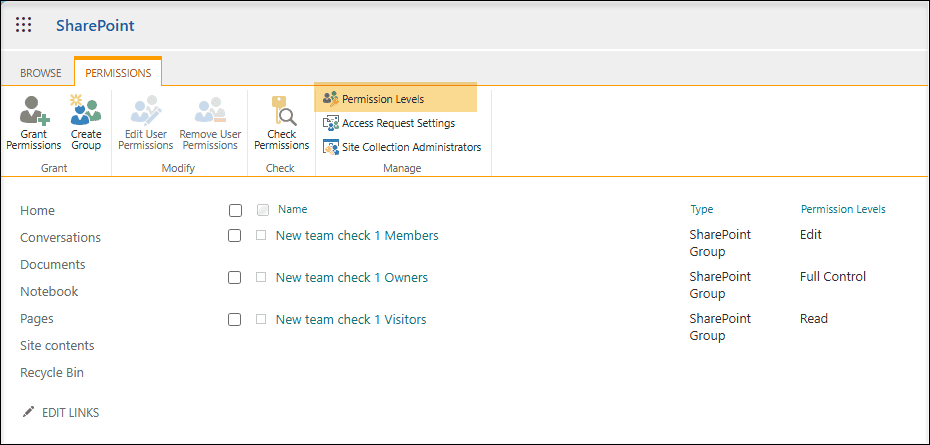Open the SharePoint home link
930x445 pixels.
pos(95,26)
